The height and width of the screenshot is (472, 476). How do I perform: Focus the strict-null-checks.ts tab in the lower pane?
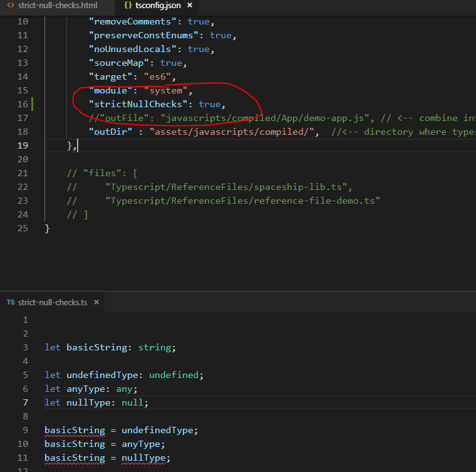[x=53, y=302]
